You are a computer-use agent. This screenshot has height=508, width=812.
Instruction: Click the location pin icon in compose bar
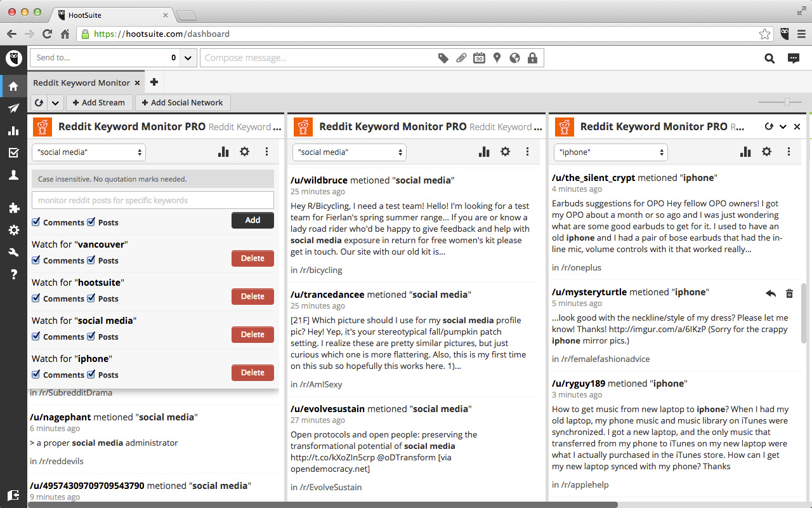click(x=497, y=58)
